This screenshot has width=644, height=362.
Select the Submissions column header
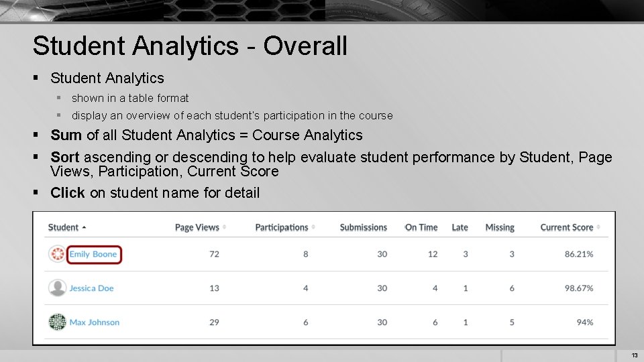(363, 227)
